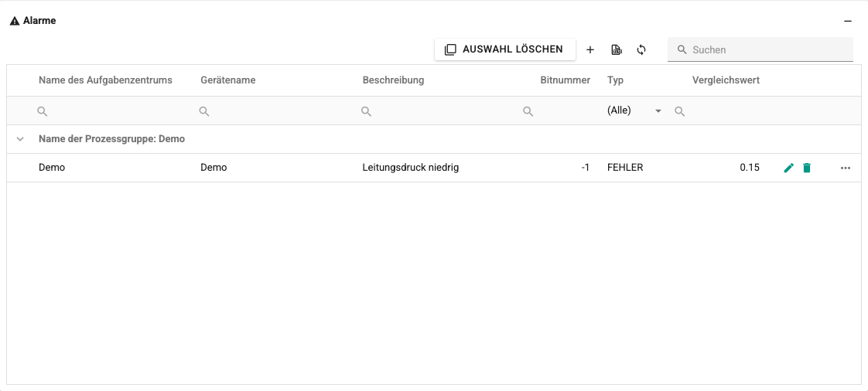Click the AUSWAHL LÖSCHEN button

[x=505, y=49]
